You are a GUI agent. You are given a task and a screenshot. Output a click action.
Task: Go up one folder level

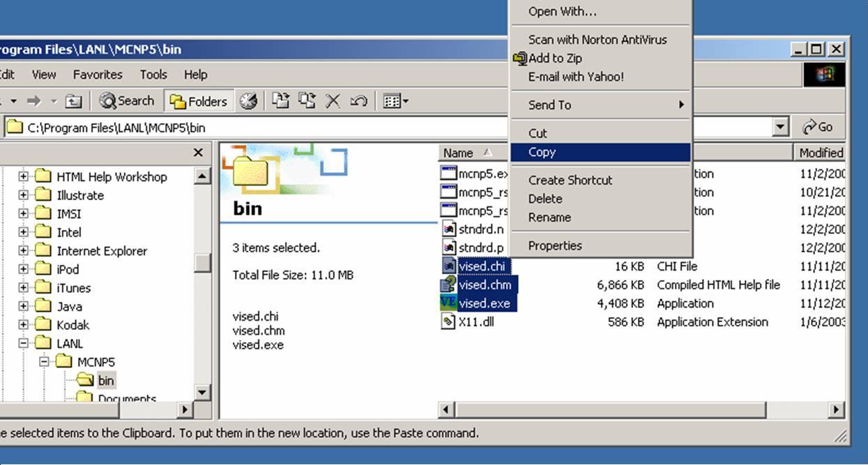[73, 101]
